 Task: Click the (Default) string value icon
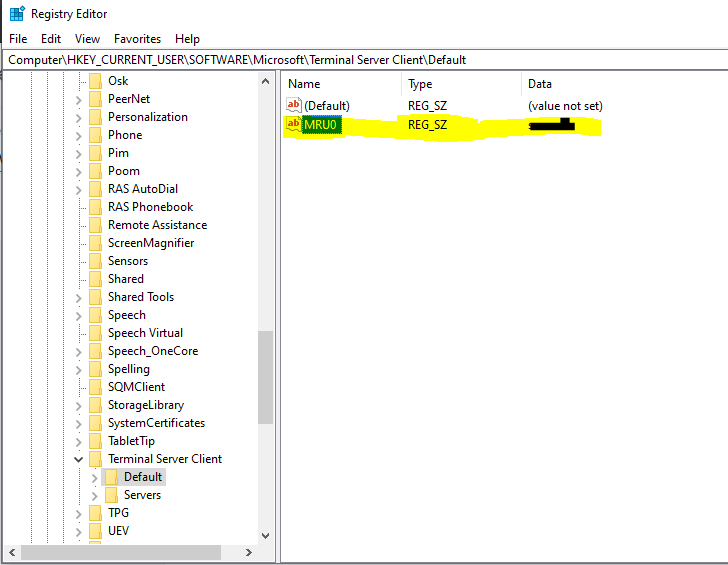(x=293, y=105)
